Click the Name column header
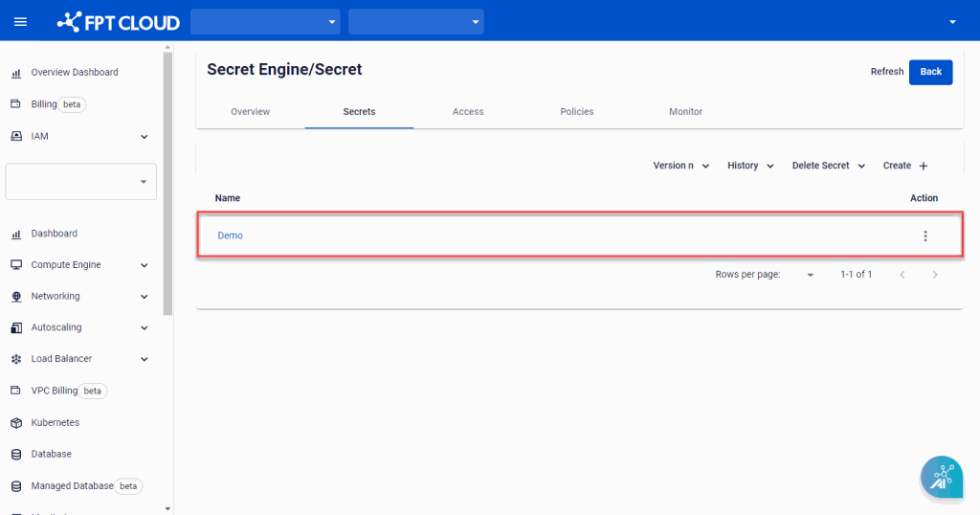Screen dimensions: 980x515 [228, 198]
